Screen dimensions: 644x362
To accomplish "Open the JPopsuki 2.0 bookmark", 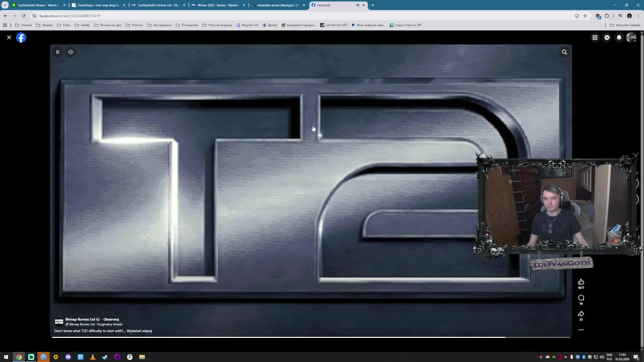I will click(x=247, y=25).
